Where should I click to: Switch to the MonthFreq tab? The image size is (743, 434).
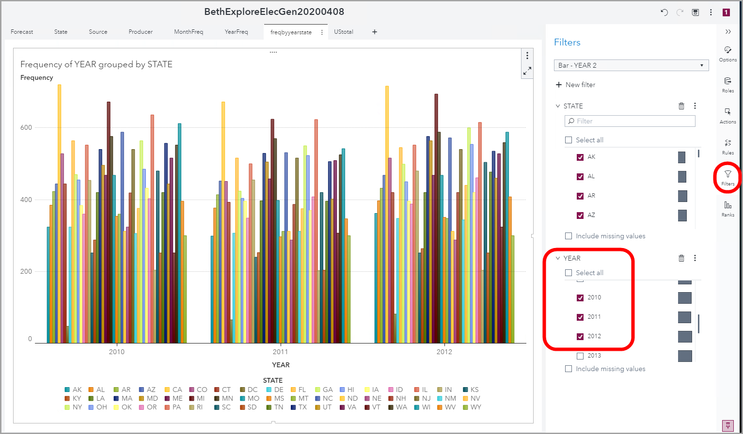click(x=189, y=32)
